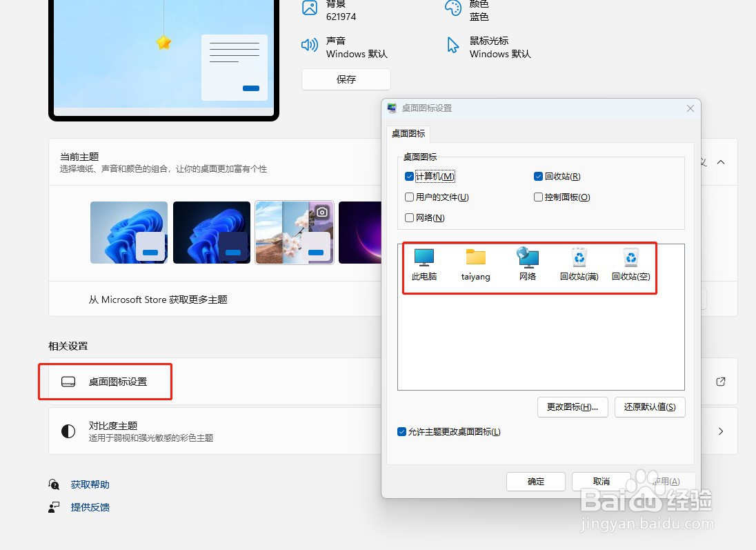Click the monitor icon beside 桌面图标设置

(x=68, y=382)
